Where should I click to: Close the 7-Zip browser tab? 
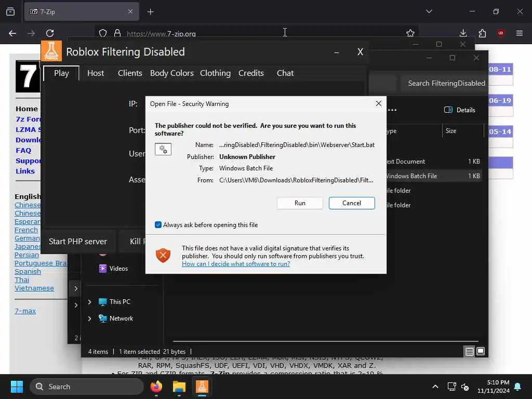[x=130, y=11]
